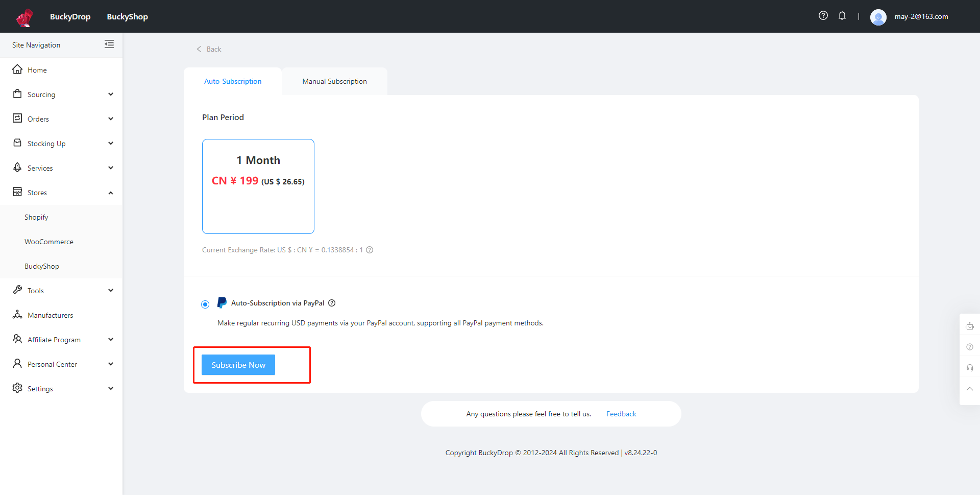Click the user avatar icon

click(878, 17)
